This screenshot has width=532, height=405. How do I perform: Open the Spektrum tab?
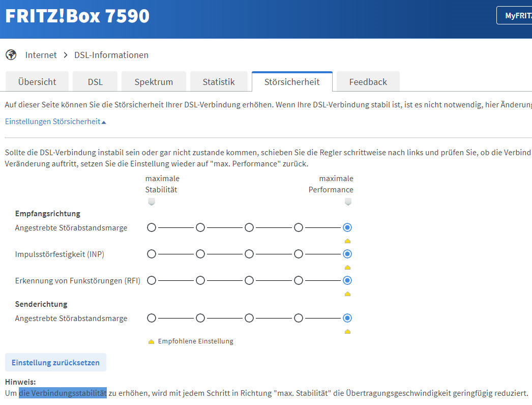[x=154, y=82]
